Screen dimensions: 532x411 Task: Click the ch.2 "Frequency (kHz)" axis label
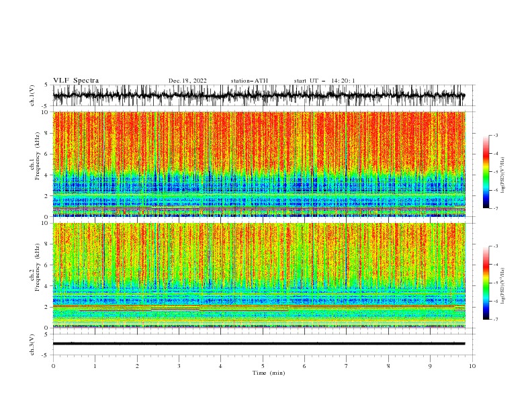point(38,267)
